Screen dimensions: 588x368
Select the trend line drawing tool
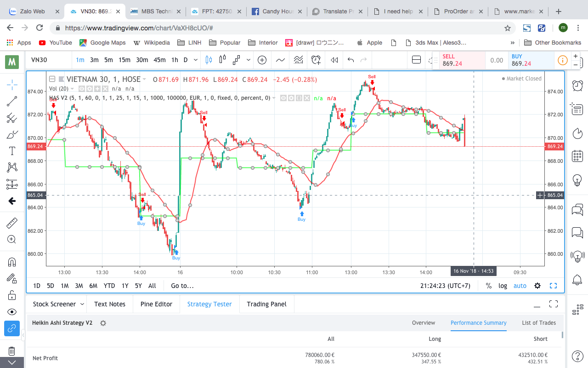12,102
